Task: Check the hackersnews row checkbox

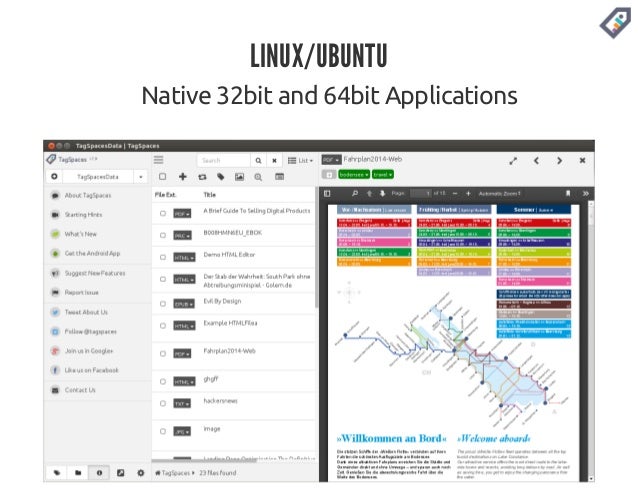Action: (163, 403)
